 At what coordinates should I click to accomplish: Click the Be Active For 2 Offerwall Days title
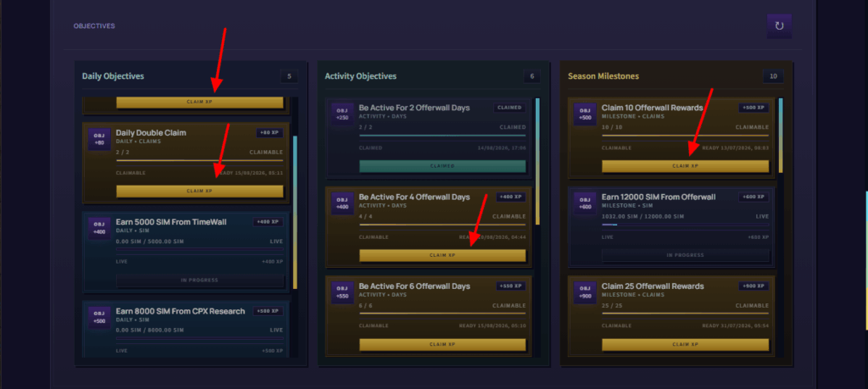click(415, 108)
